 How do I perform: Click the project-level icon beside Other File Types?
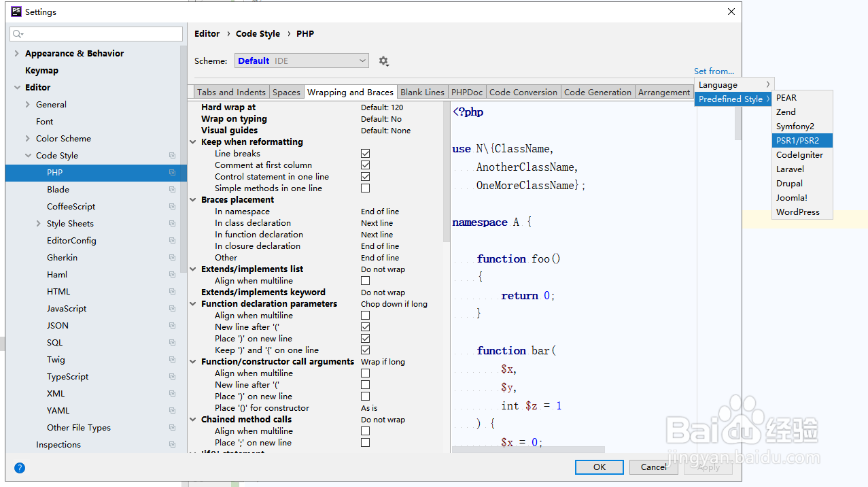click(173, 428)
